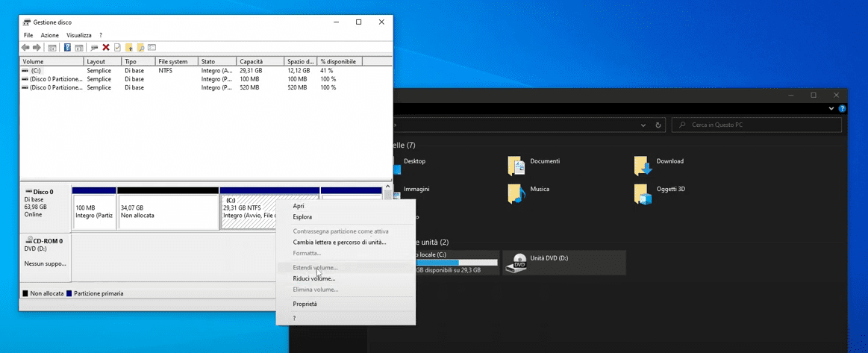Select the Oggetti 3D folder icon
868x353 pixels.
642,193
